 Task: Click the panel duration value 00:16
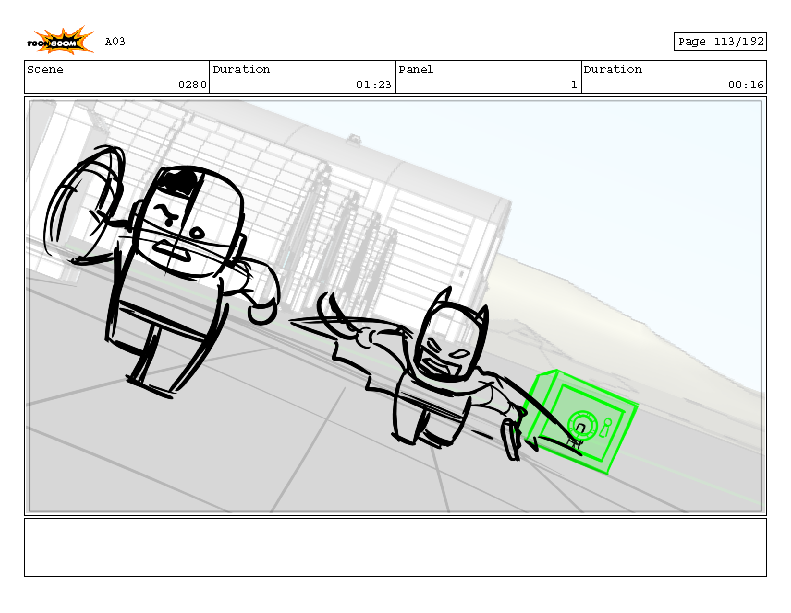pos(746,85)
